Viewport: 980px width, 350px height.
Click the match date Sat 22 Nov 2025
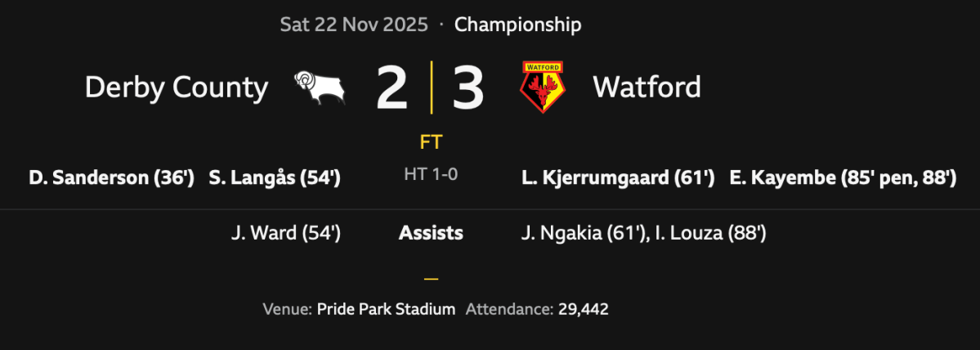pos(354,25)
